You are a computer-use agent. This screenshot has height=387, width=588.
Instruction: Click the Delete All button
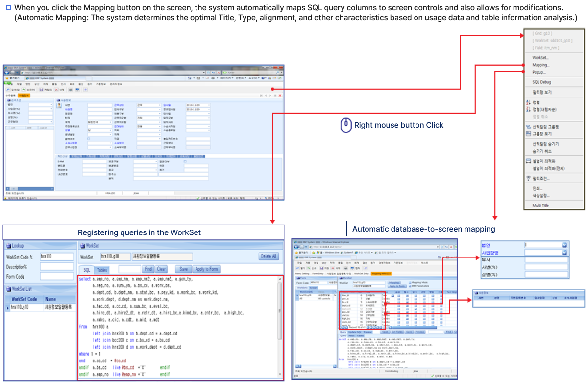[269, 256]
